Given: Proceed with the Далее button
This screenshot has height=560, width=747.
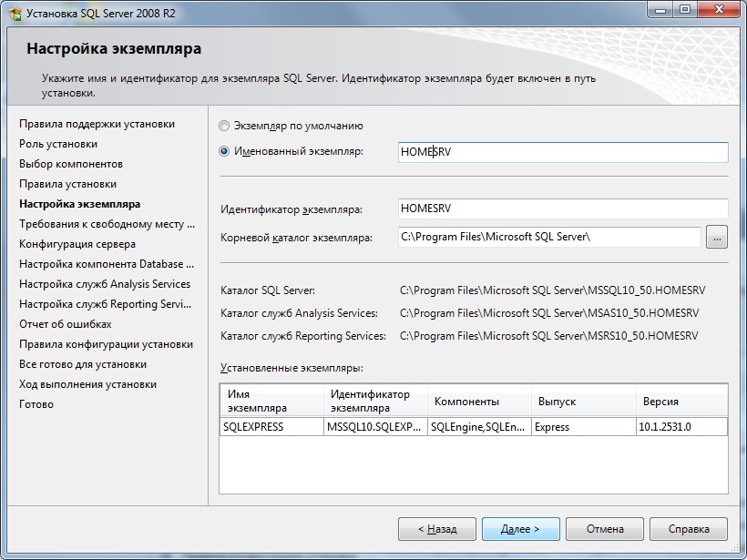Looking at the screenshot, I should (x=521, y=529).
